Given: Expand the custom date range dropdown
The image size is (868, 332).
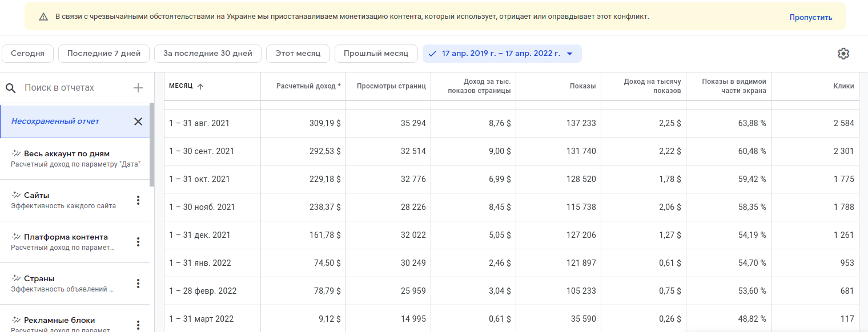Looking at the screenshot, I should [569, 54].
